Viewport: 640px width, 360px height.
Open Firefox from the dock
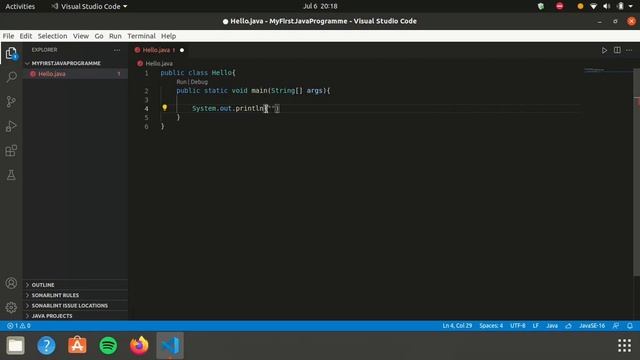coord(139,345)
